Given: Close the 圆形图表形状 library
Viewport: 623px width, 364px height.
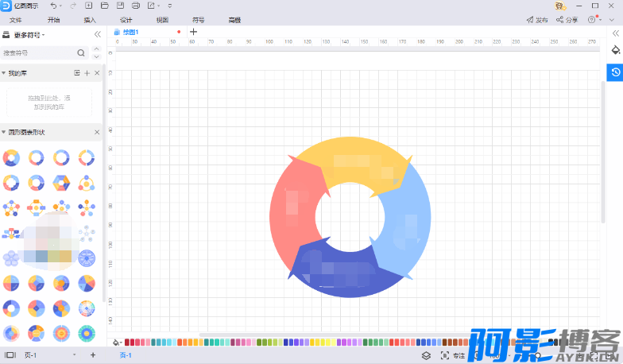Looking at the screenshot, I should pos(97,132).
